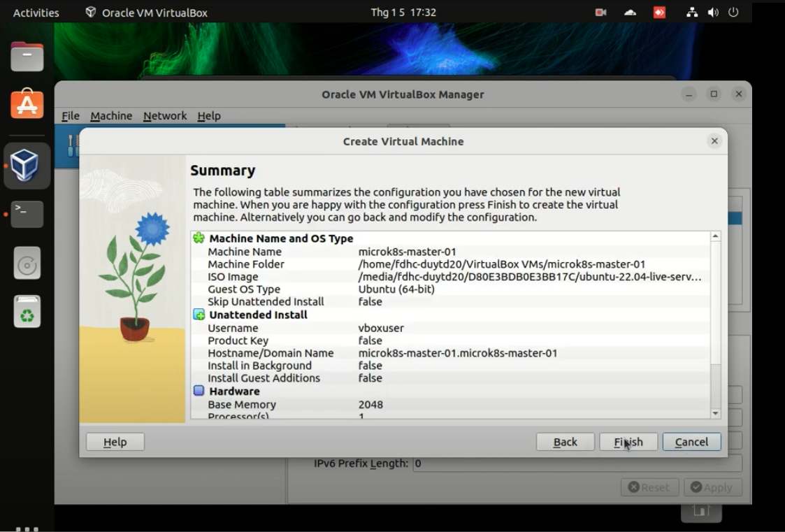The height and width of the screenshot is (532, 785).
Task: Launch Ubuntu Software from the dock
Action: point(26,104)
